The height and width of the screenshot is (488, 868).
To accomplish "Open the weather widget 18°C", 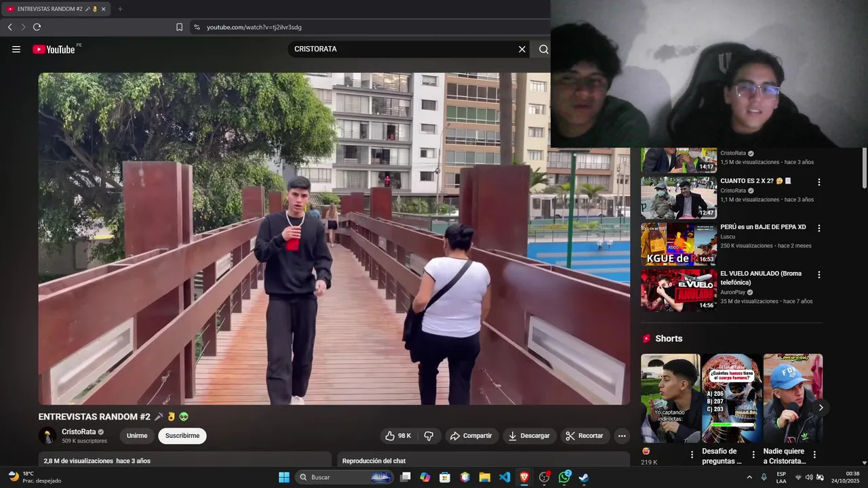I will pyautogui.click(x=34, y=477).
